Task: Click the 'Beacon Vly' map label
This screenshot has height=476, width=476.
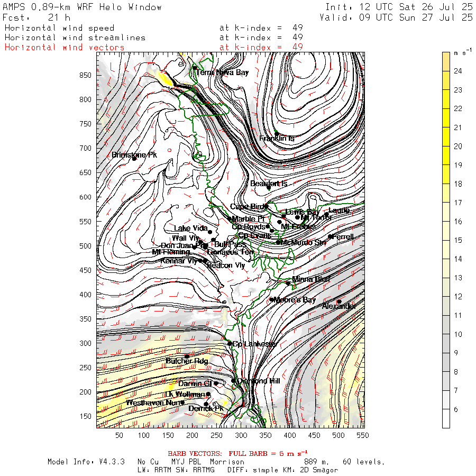Action: point(226,266)
